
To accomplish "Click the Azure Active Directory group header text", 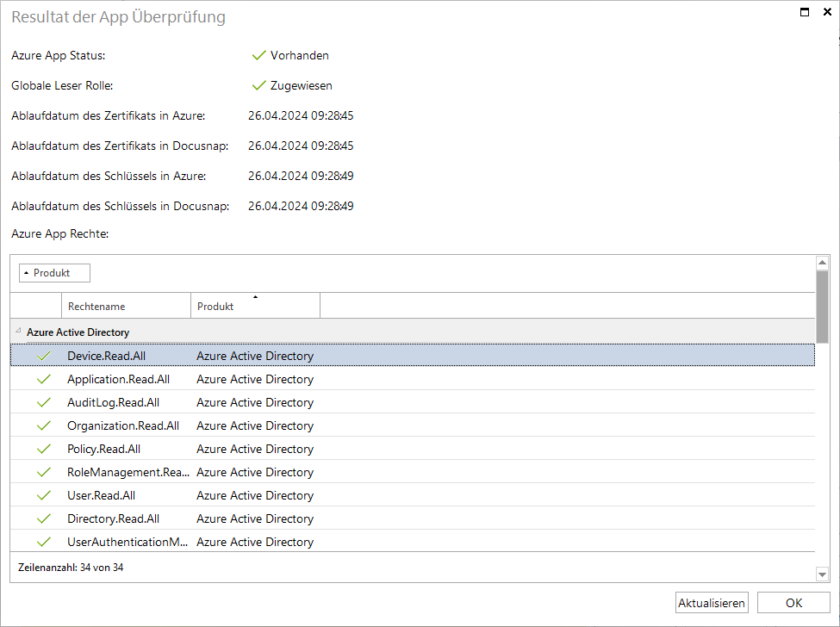I will coord(78,332).
